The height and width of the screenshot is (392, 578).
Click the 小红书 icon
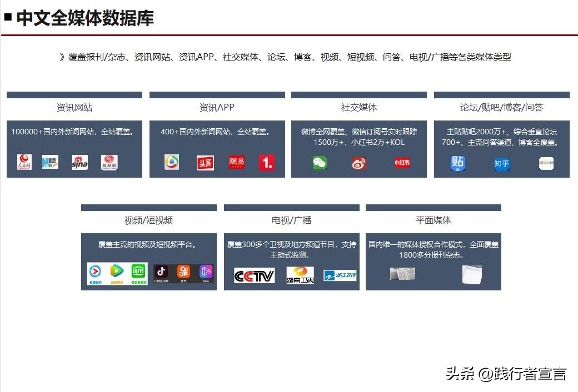click(402, 163)
